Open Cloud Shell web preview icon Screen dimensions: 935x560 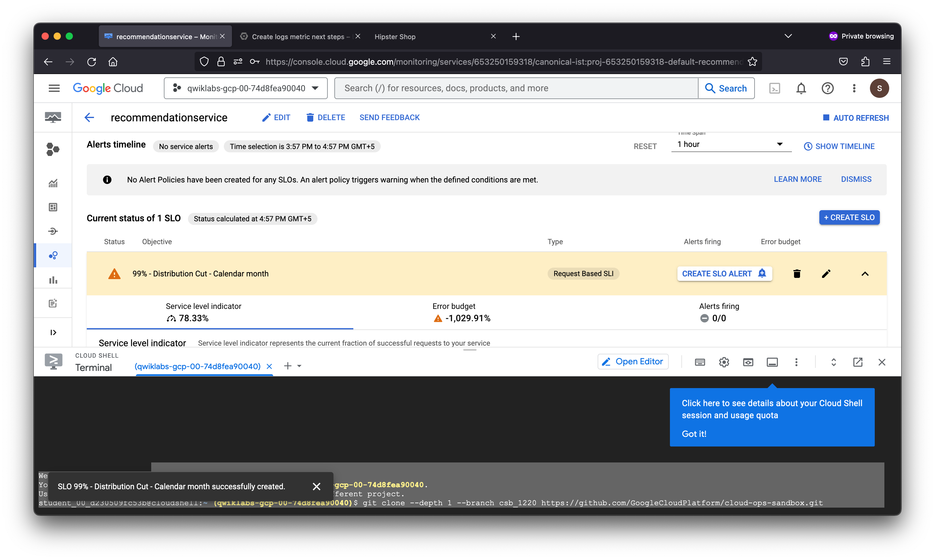(748, 362)
